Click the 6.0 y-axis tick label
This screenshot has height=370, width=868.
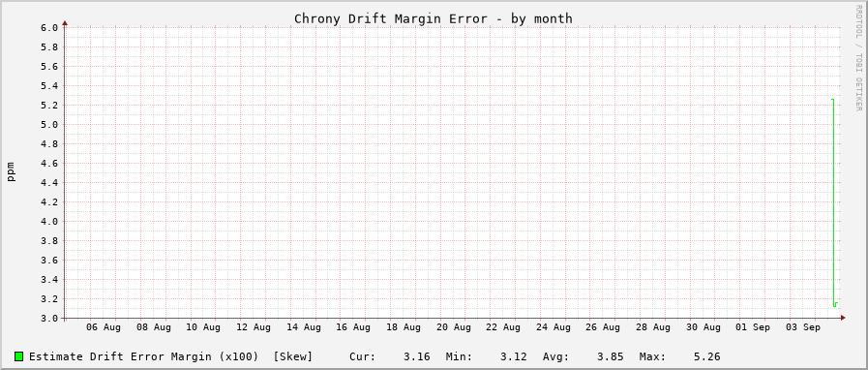coord(49,28)
